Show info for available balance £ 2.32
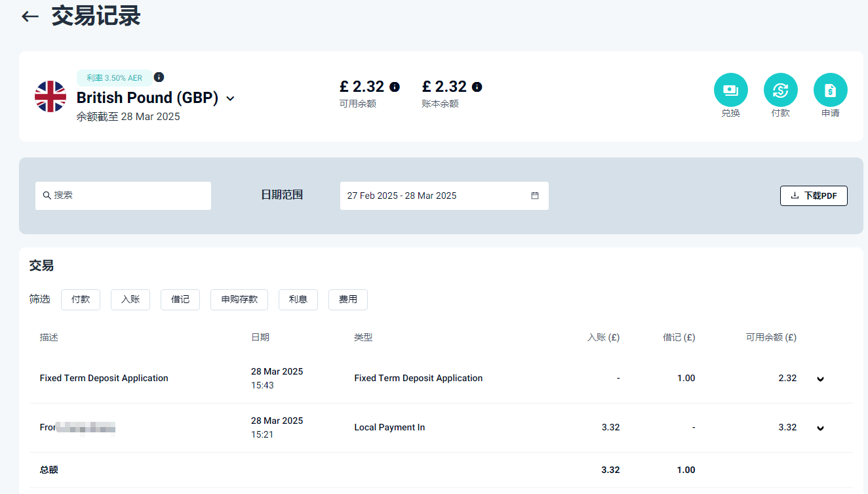Image resolution: width=868 pixels, height=494 pixels. [395, 87]
